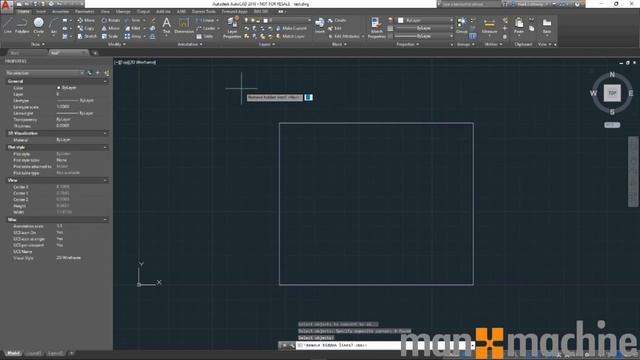Image resolution: width=640 pixels, height=360 pixels.
Task: Click the Match Layer button
Action: click(290, 36)
